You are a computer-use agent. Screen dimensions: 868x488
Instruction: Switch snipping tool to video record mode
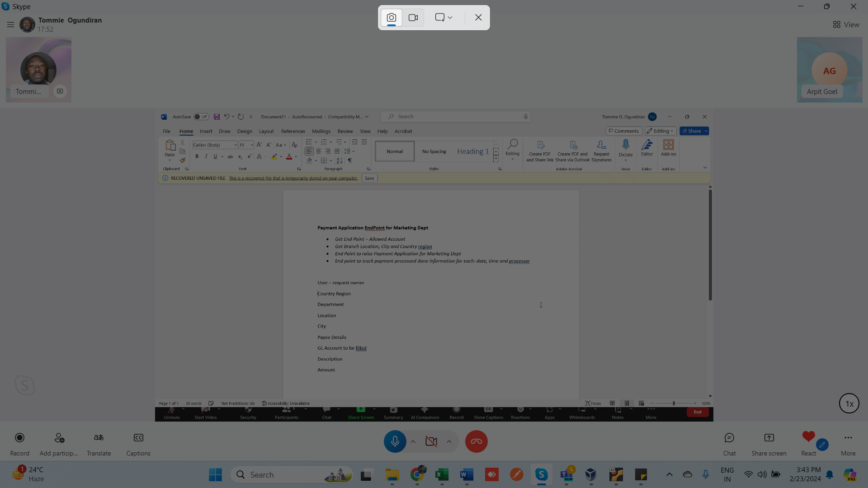click(x=413, y=18)
